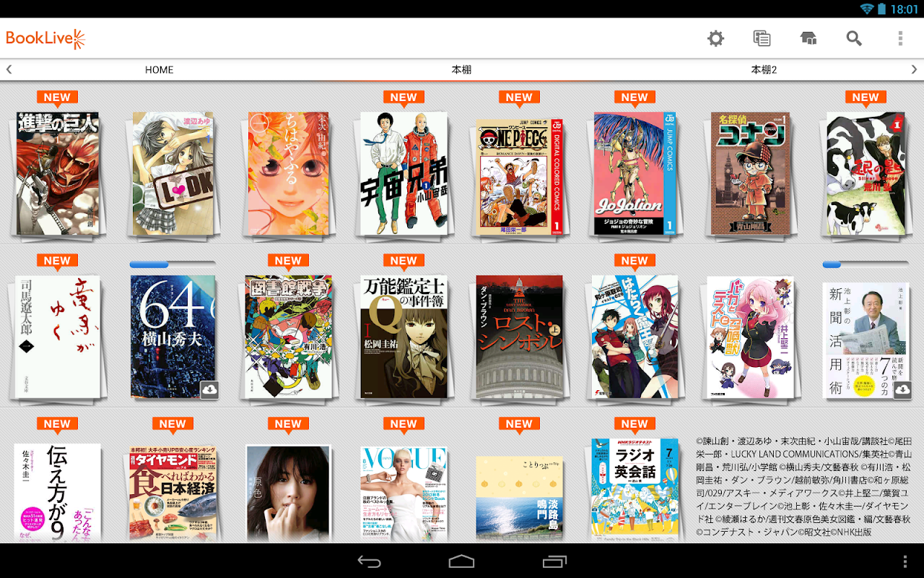Open 銀の匙 Silver Spoon cover
The image size is (924, 578).
click(x=866, y=173)
